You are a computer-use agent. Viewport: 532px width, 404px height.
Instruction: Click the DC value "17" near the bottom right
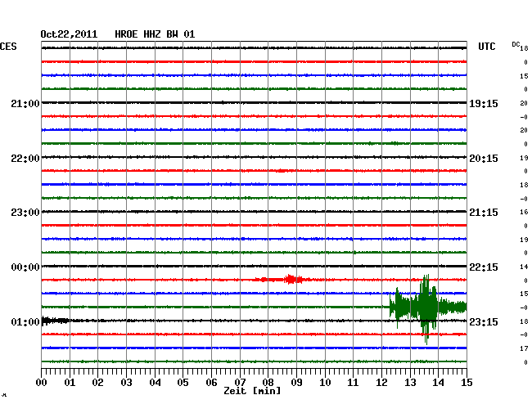pos(524,348)
